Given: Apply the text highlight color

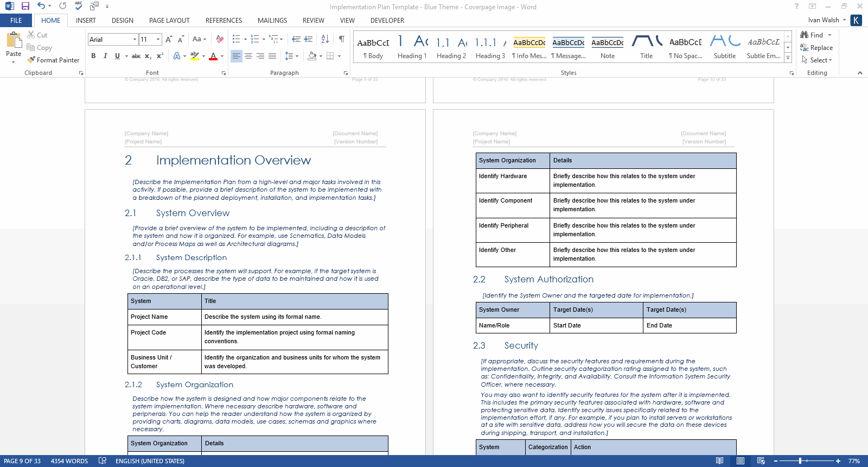Looking at the screenshot, I should tap(195, 56).
